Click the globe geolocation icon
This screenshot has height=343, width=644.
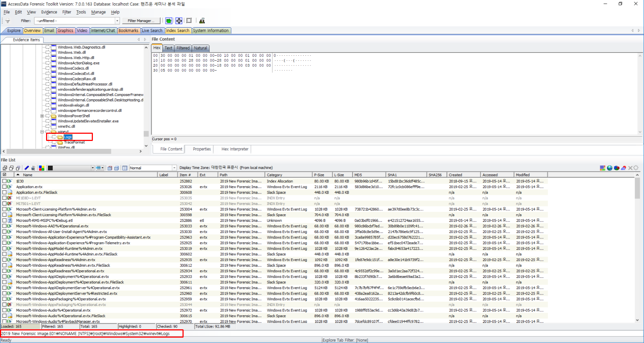point(609,168)
